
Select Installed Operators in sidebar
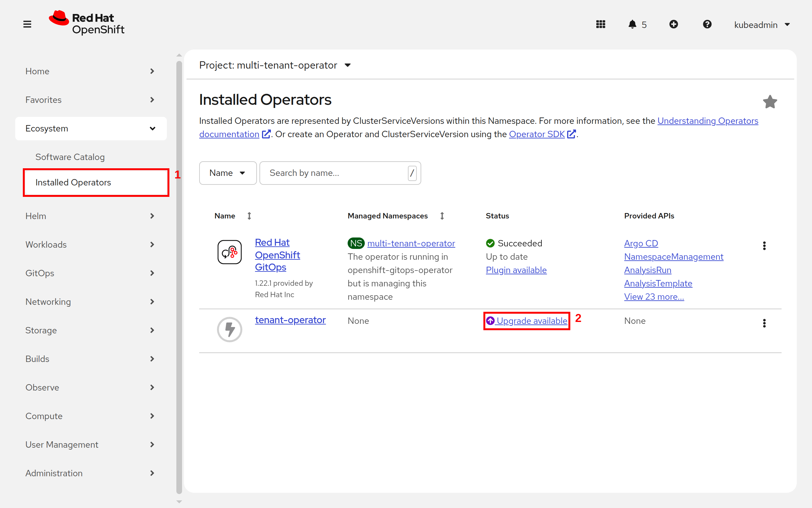pyautogui.click(x=96, y=183)
